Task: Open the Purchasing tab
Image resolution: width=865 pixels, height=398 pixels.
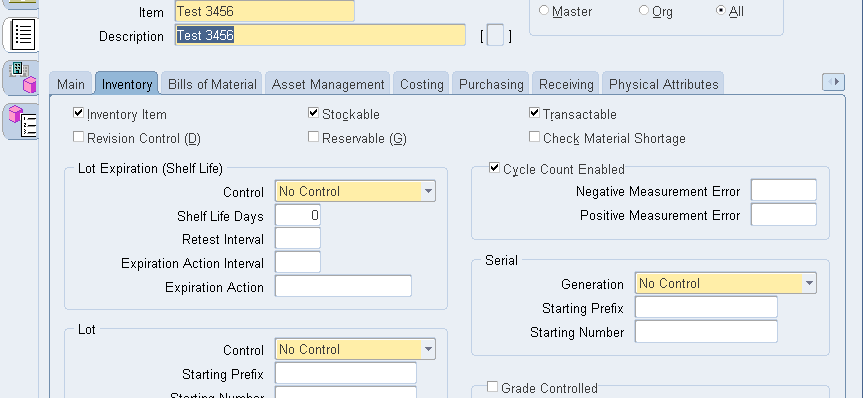Action: pyautogui.click(x=491, y=84)
